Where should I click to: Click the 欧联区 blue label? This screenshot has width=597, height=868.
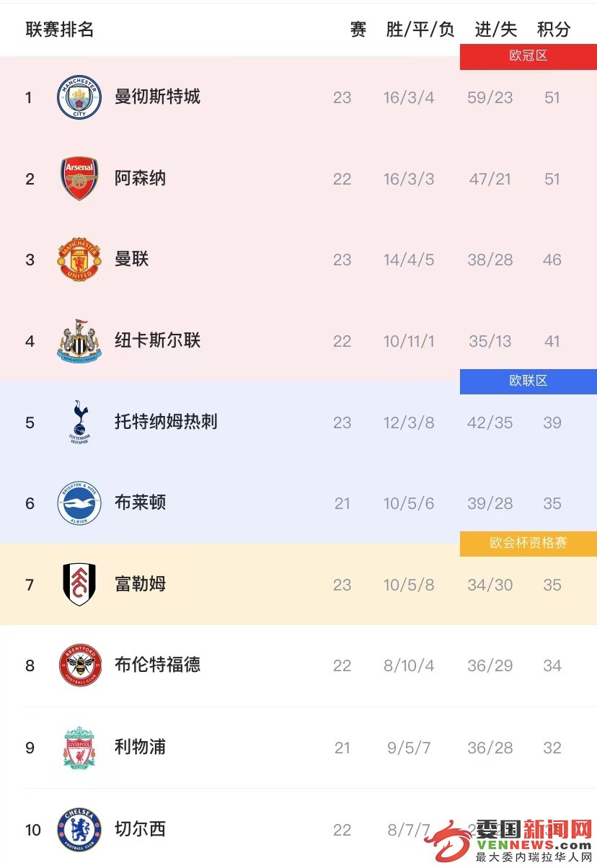(x=529, y=381)
